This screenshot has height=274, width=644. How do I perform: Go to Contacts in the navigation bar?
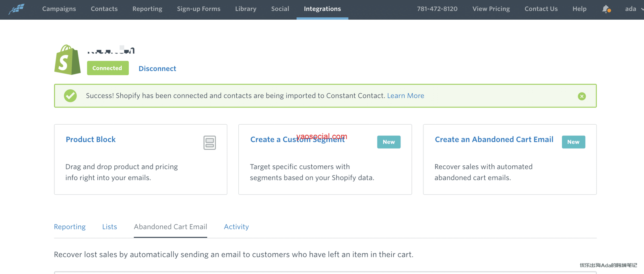(104, 9)
